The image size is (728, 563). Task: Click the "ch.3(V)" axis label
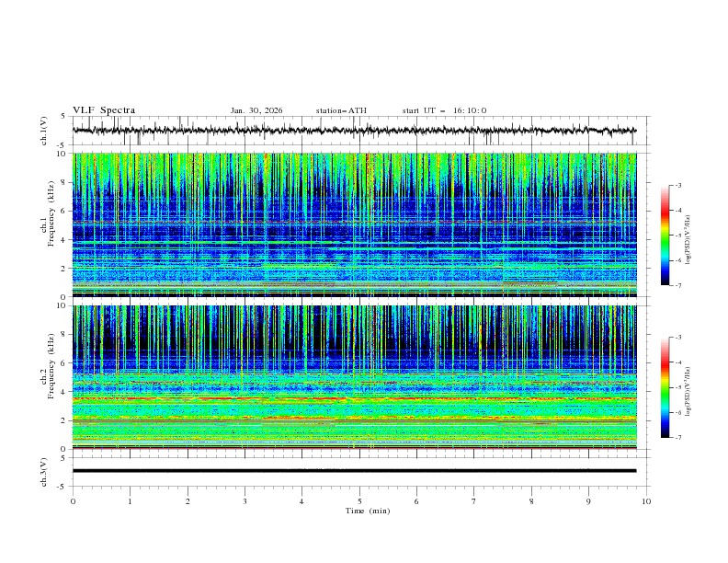pos(44,472)
